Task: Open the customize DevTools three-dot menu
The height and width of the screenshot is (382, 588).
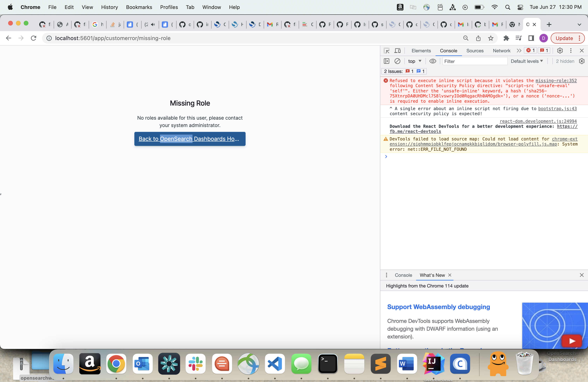Action: click(571, 50)
